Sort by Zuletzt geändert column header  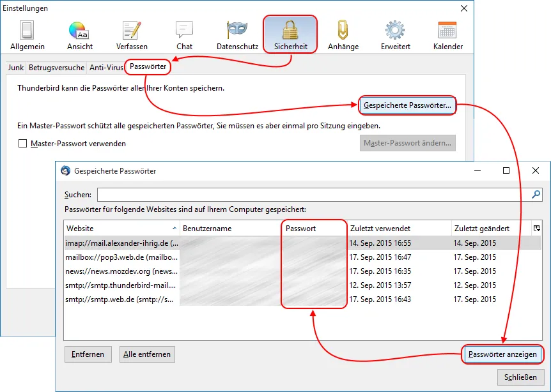click(x=492, y=228)
